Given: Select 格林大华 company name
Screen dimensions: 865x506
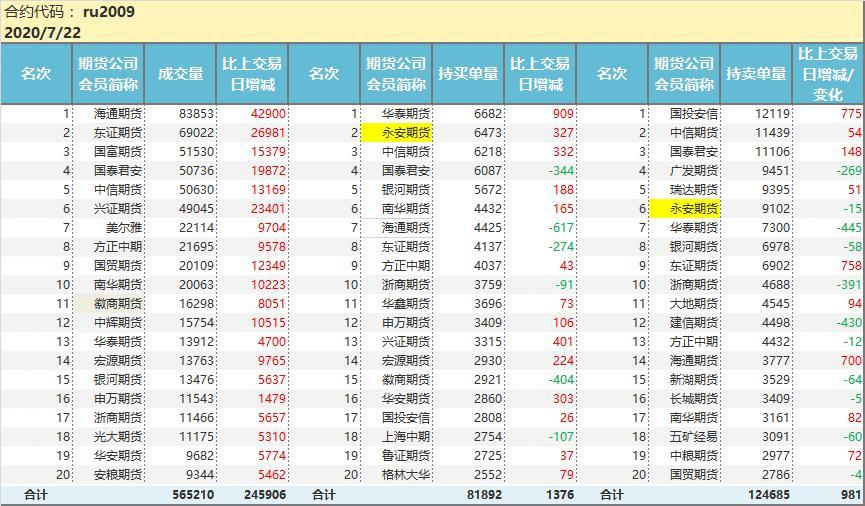Looking at the screenshot, I should [405, 475].
